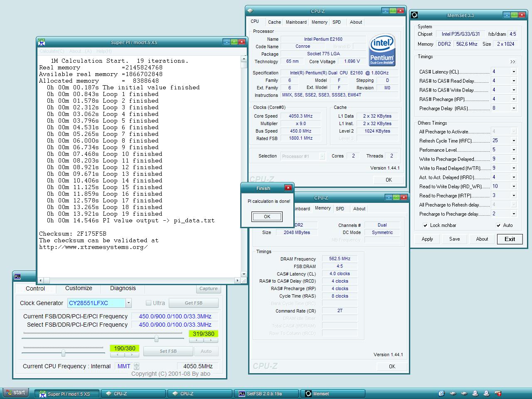Open the Precharge Delay (tRAS) dropdown
Screen dimensions: 532x399
click(x=514, y=108)
